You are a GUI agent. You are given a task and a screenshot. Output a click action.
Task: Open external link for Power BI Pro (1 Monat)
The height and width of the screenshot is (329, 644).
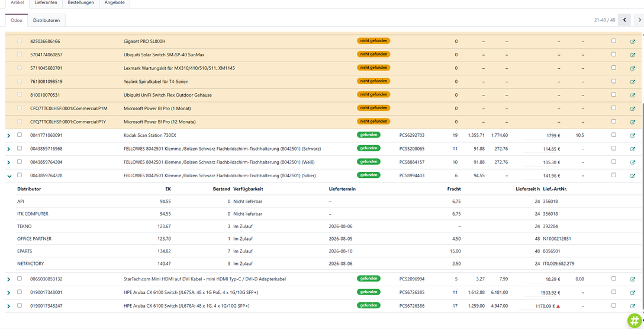point(633,108)
